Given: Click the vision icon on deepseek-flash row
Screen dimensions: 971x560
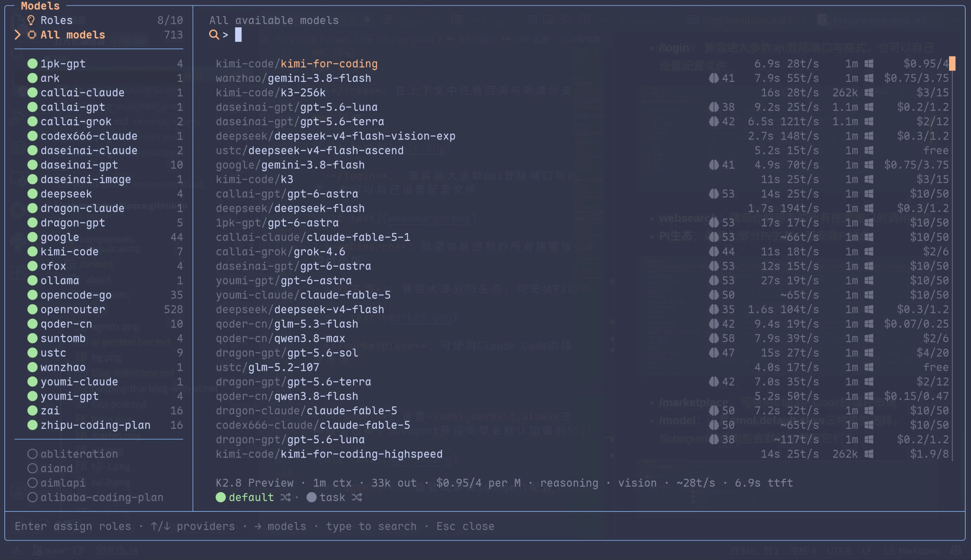Looking at the screenshot, I should (869, 208).
